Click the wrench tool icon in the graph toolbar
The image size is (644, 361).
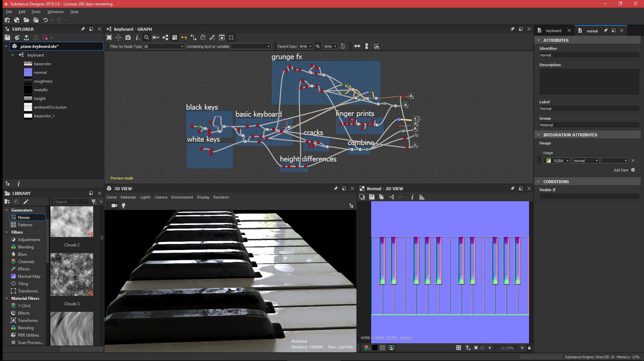click(x=212, y=37)
